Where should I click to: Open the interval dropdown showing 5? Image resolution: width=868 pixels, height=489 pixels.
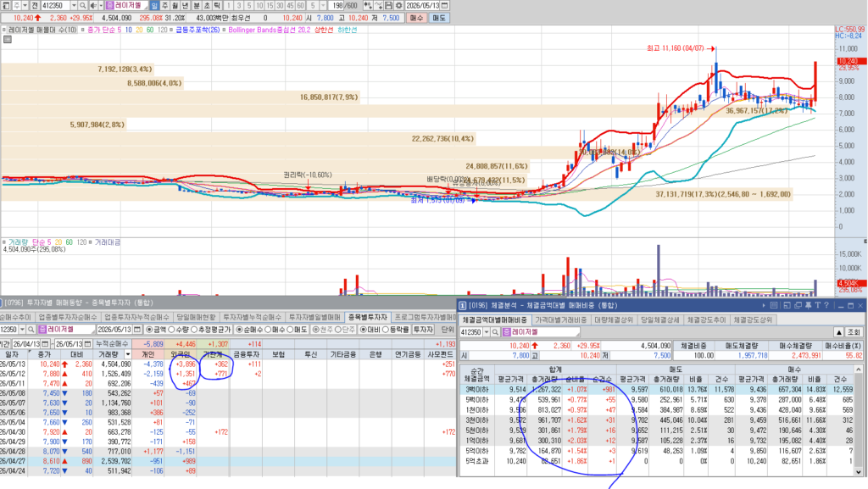pyautogui.click(x=323, y=6)
